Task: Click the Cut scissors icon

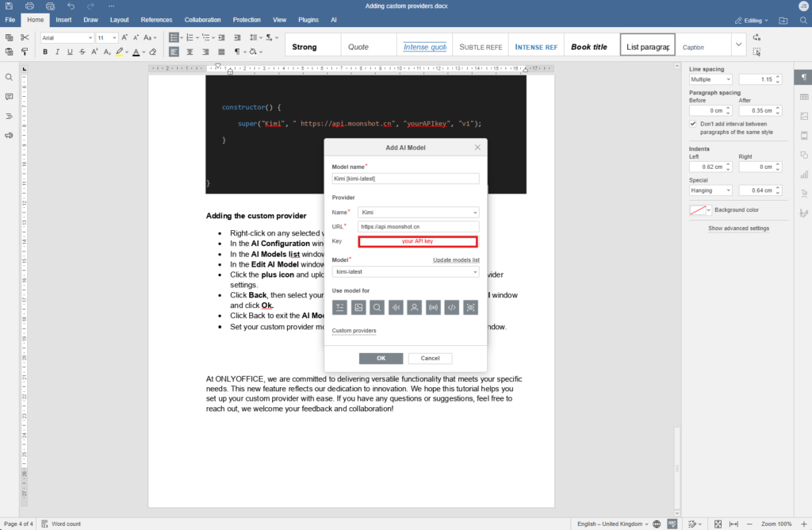Action: pos(25,37)
